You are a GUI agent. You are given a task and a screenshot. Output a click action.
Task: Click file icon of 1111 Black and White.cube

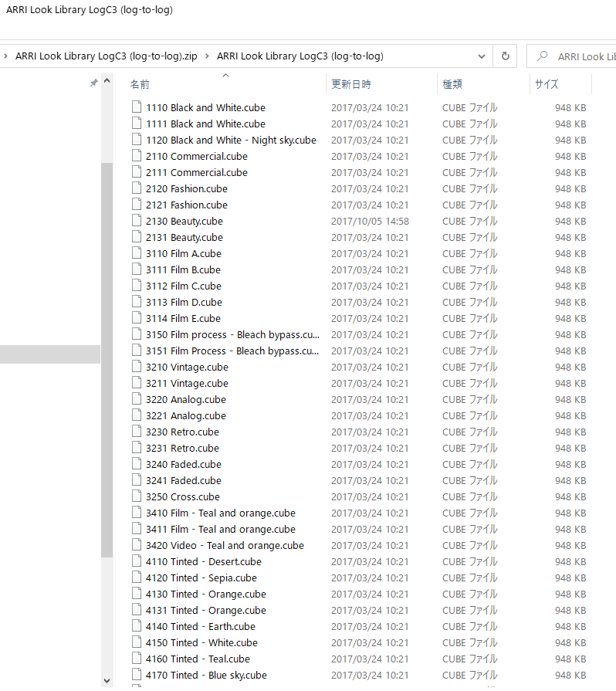(x=137, y=124)
